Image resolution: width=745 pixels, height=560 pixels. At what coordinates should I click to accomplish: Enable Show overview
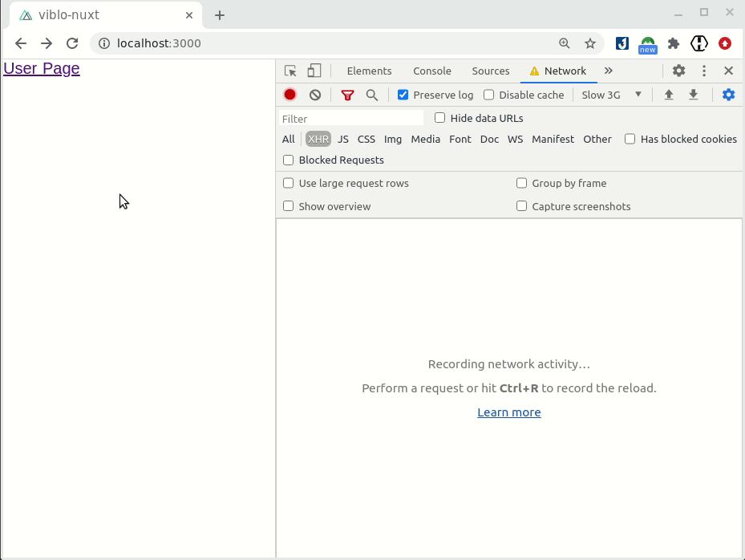[288, 206]
